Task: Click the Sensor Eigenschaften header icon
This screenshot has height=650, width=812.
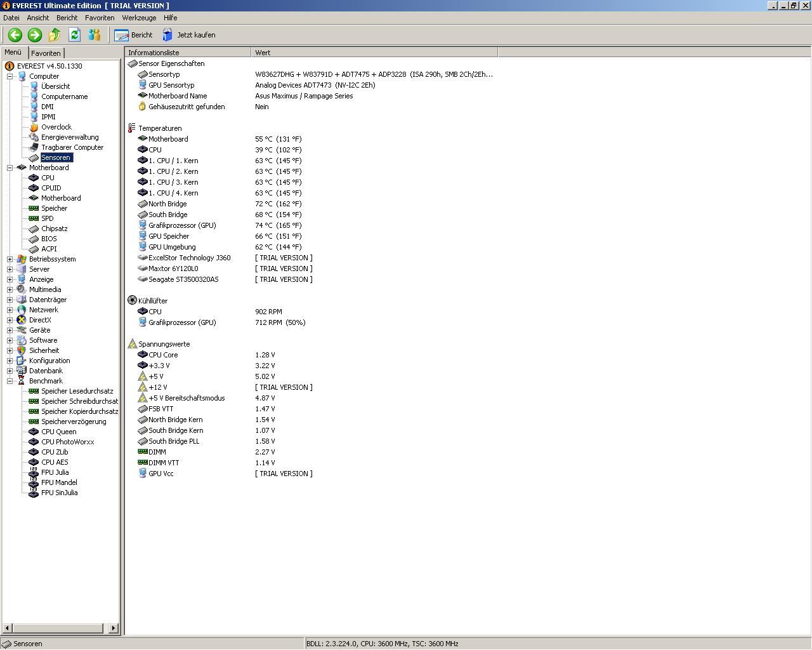Action: (x=132, y=63)
